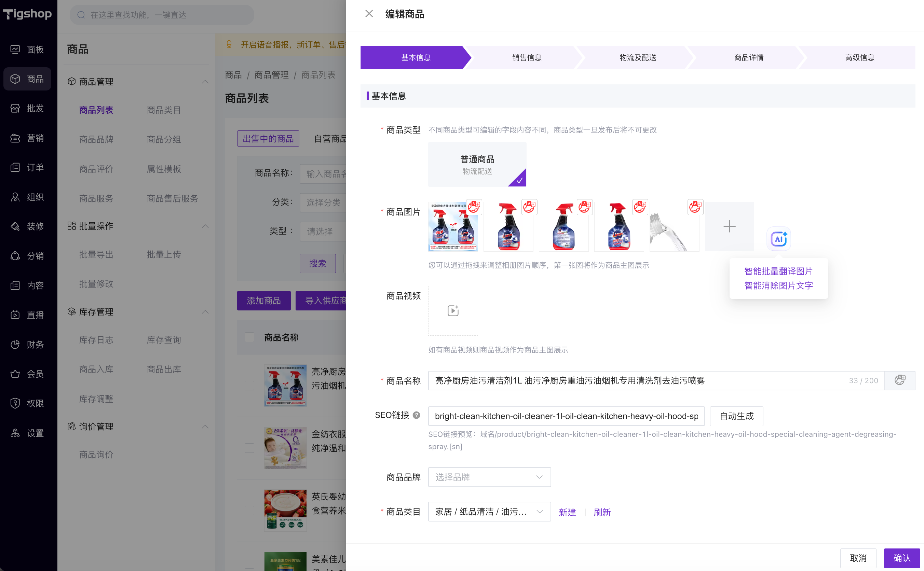
Task: Open the 组织 sidebar icon
Action: [x=15, y=197]
